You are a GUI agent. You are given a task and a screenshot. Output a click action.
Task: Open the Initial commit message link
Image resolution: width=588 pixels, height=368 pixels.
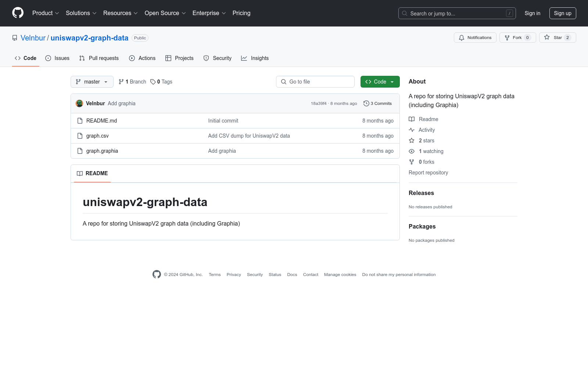(223, 121)
